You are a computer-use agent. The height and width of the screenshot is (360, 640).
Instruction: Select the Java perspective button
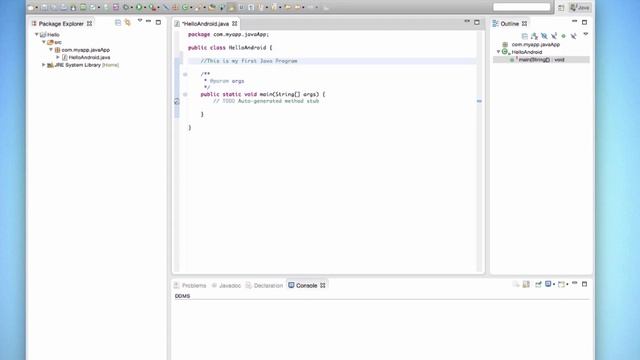tap(580, 7)
